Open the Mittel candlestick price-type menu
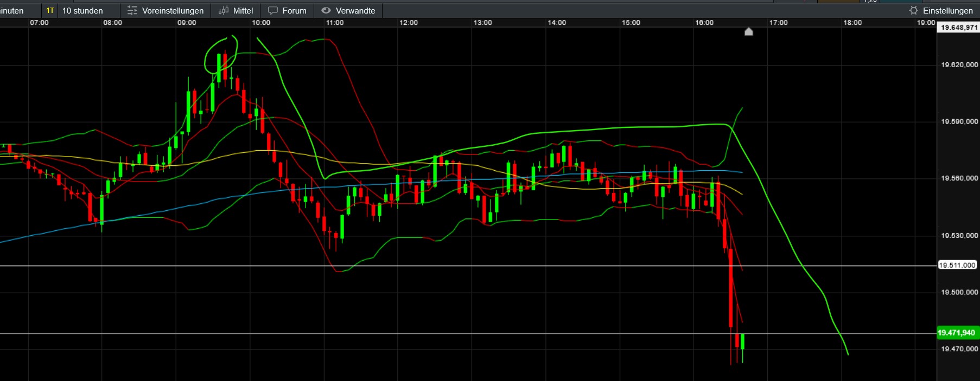Image resolution: width=980 pixels, height=381 pixels. (236, 10)
